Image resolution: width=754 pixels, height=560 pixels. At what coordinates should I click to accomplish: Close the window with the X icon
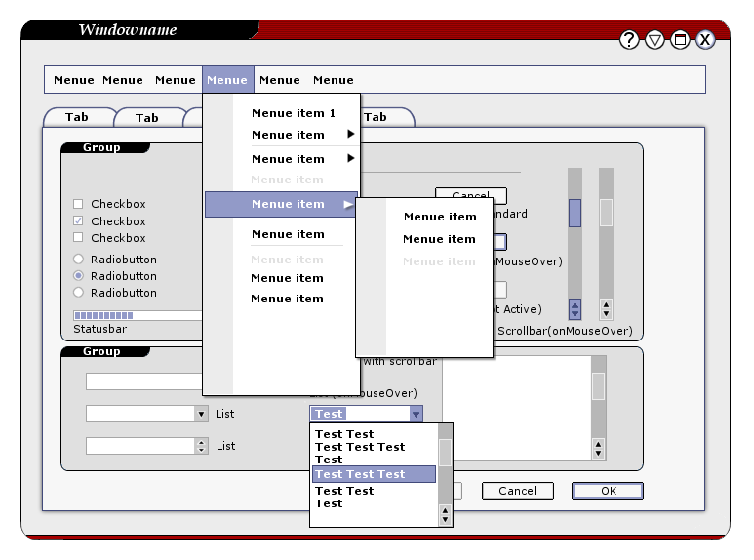(705, 40)
